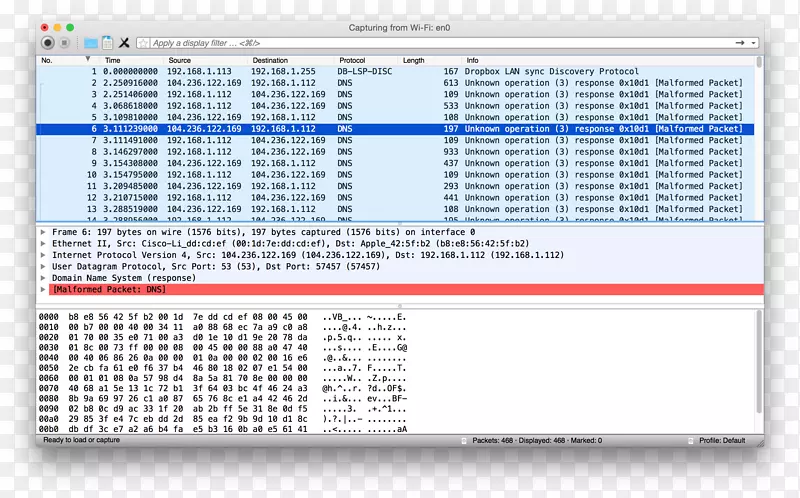This screenshot has height=498, width=800.
Task: Click hex dump line at offset 0040
Action: click(222, 358)
